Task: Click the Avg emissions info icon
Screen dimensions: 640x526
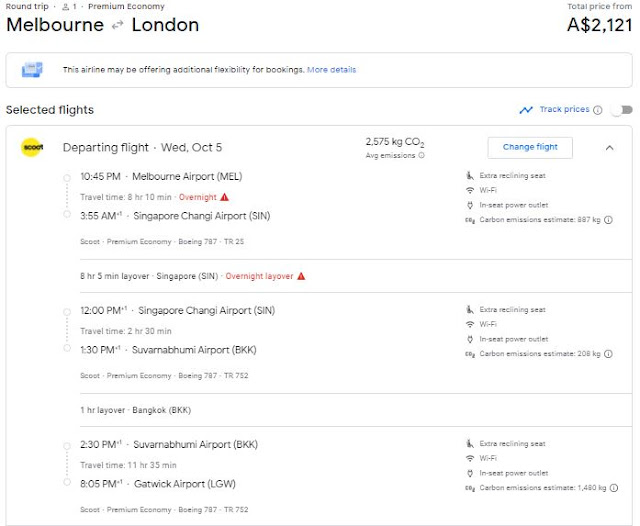Action: pos(421,155)
